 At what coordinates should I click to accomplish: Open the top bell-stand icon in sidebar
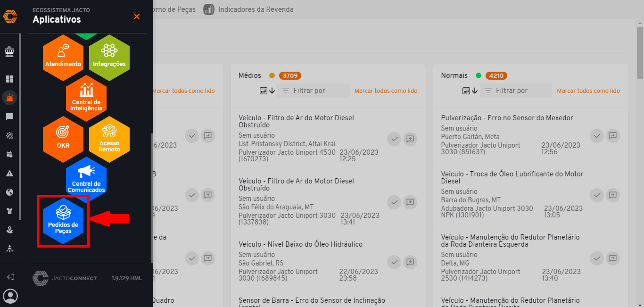click(x=10, y=51)
